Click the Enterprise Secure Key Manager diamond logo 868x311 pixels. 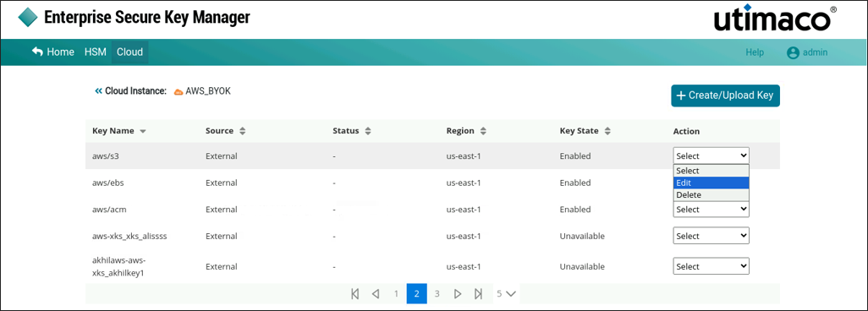28,18
